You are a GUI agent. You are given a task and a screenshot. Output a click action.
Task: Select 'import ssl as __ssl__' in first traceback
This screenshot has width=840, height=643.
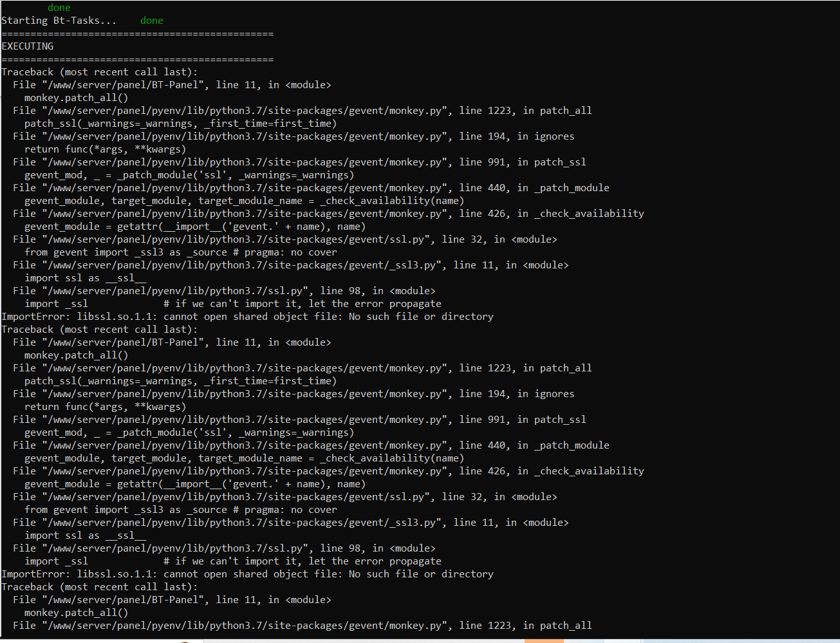(x=86, y=278)
